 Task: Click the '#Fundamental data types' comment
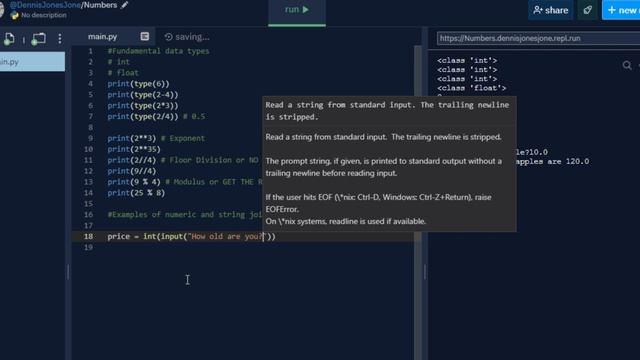158,51
